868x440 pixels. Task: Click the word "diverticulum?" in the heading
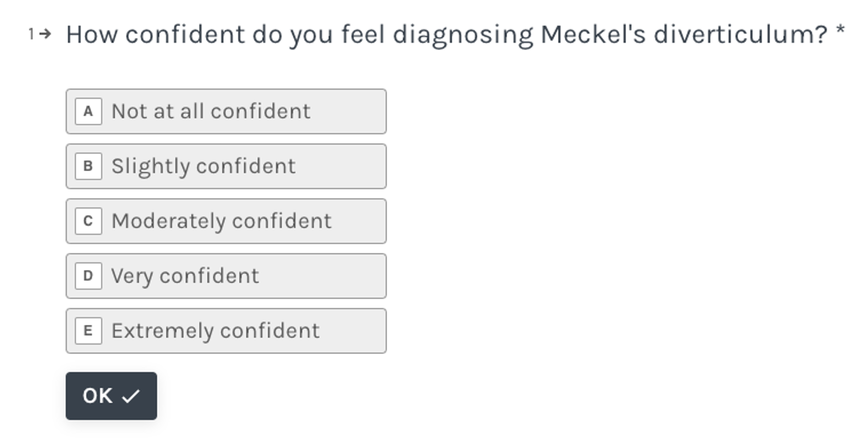740,34
